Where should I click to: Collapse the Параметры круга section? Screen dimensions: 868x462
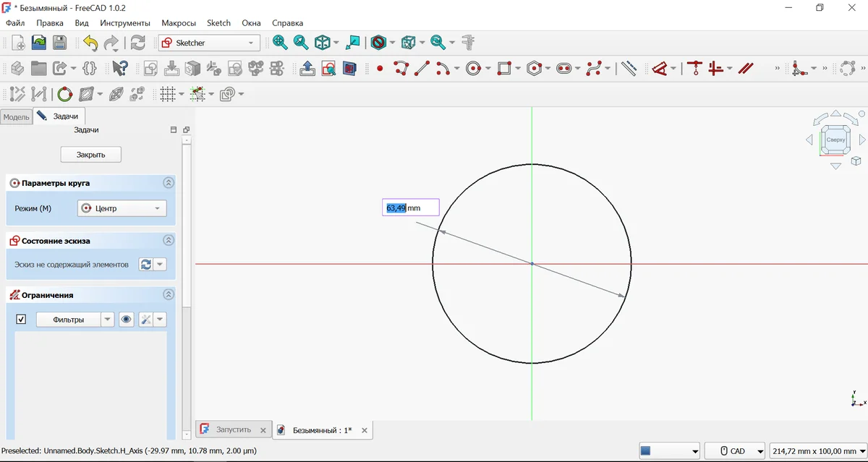point(169,184)
